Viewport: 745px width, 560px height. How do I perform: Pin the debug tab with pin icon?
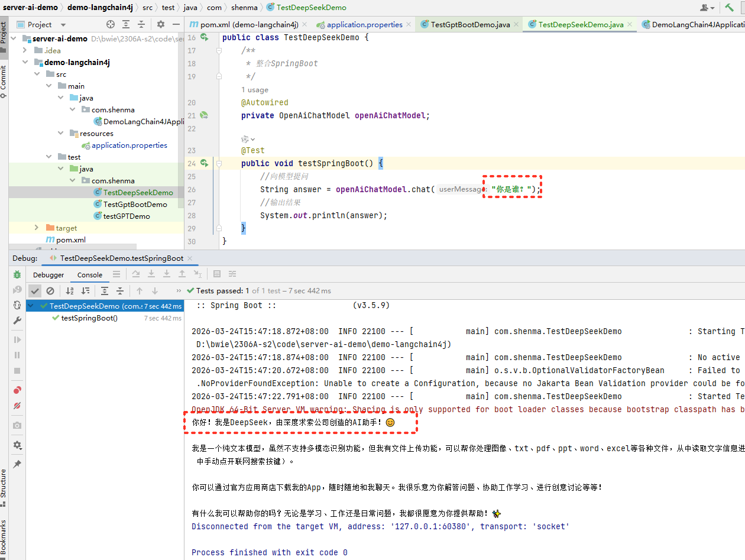(x=17, y=464)
